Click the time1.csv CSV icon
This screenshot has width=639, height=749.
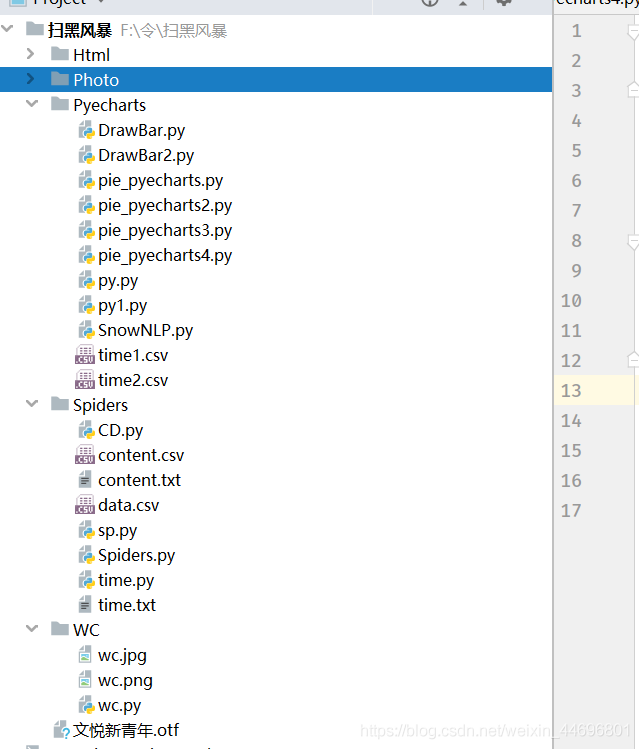pos(85,355)
